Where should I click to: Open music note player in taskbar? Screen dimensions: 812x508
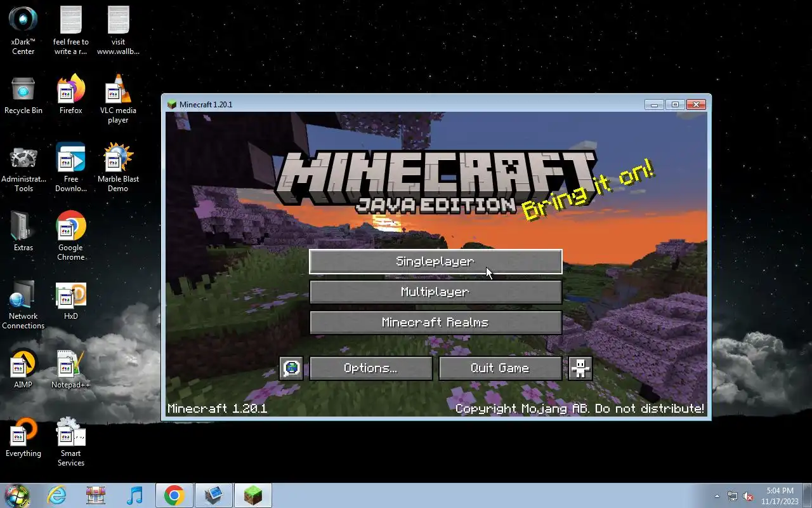click(x=134, y=495)
